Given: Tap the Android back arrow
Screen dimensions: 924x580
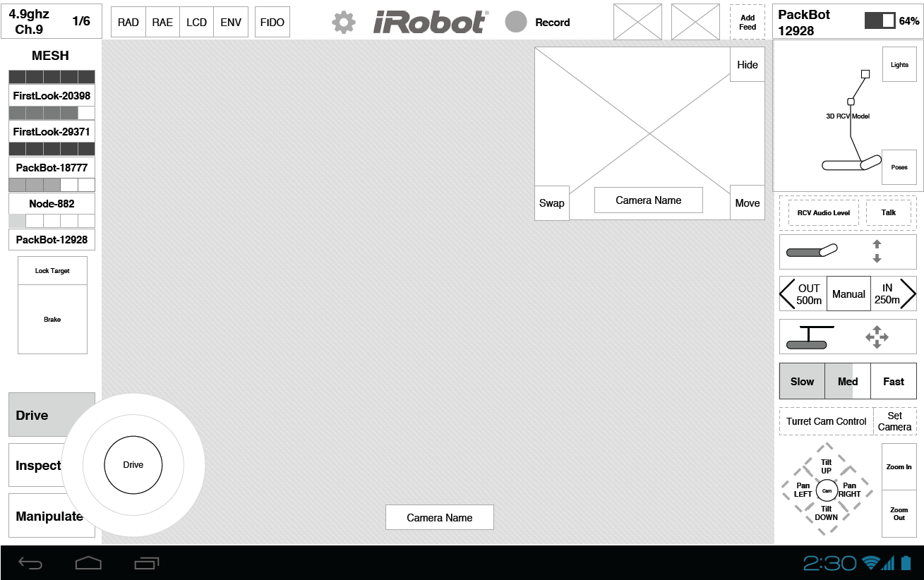Looking at the screenshot, I should click(x=30, y=563).
